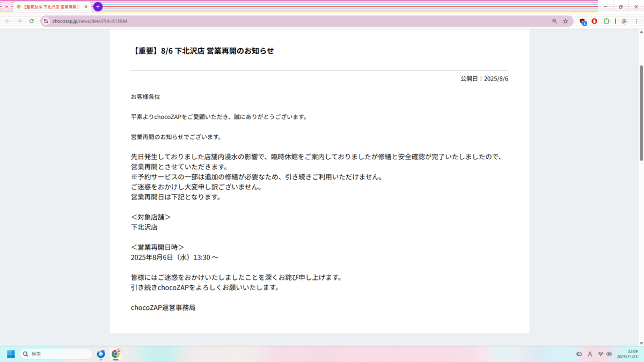Click the 下北沢店 store name line
644x362 pixels.
144,227
